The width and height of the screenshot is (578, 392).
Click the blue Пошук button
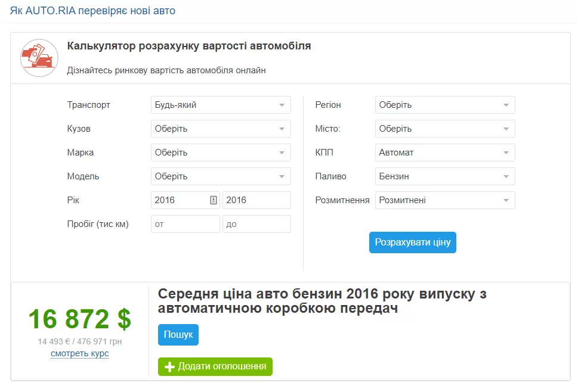coord(178,335)
